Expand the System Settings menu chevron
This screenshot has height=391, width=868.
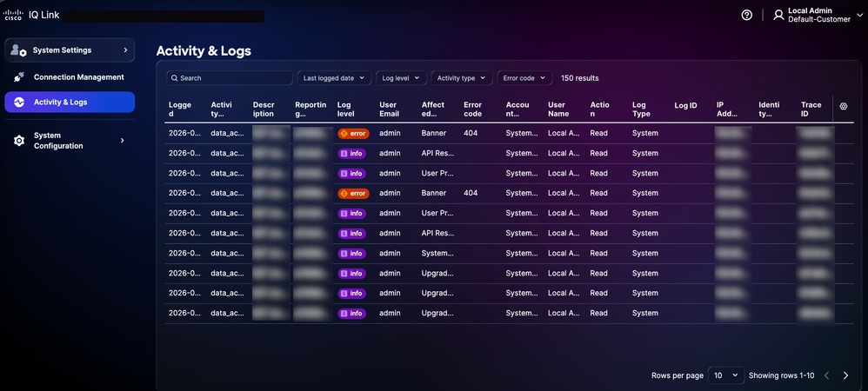click(x=125, y=50)
